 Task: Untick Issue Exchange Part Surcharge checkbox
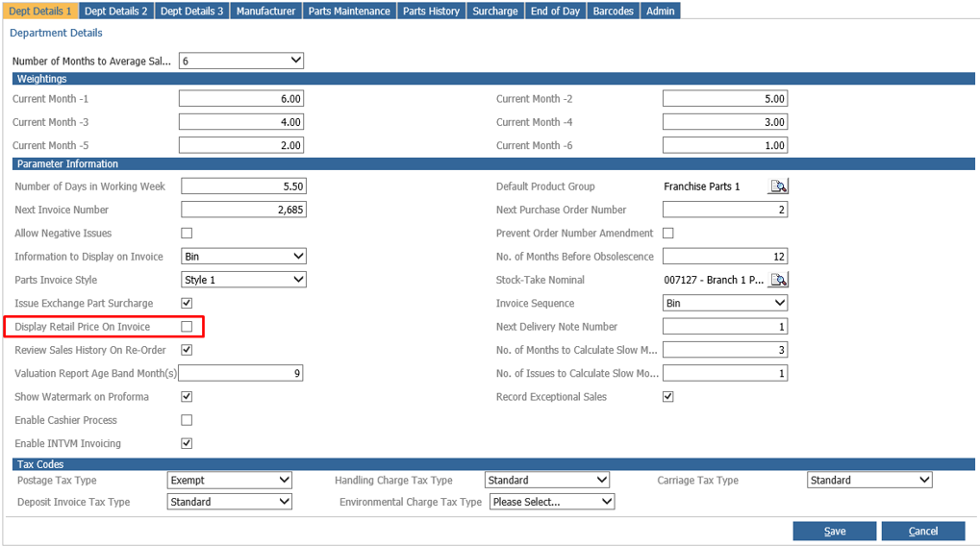point(187,303)
